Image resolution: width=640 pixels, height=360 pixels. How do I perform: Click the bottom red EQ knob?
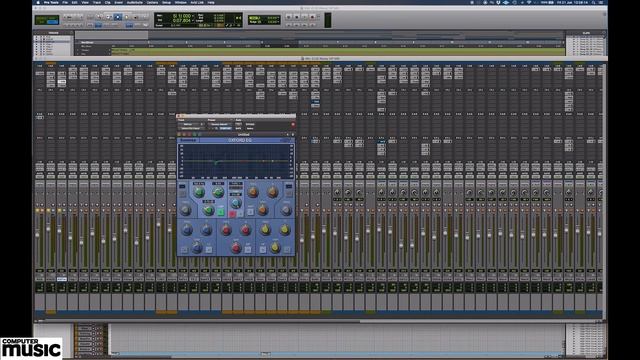click(x=236, y=248)
